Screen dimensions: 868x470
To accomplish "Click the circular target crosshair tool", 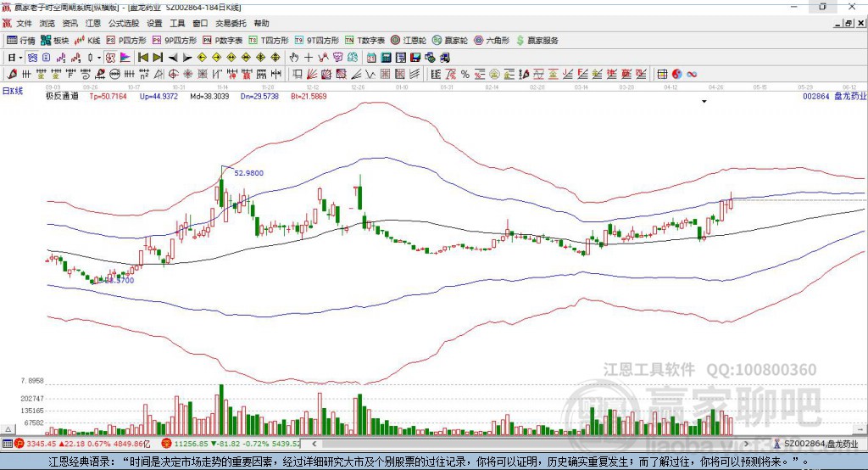I will [173, 75].
